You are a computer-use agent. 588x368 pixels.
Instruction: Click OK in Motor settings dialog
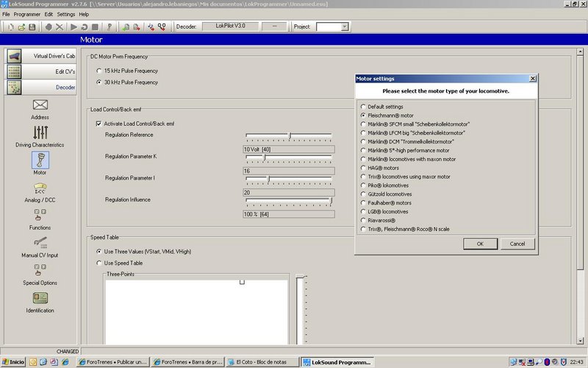click(480, 244)
